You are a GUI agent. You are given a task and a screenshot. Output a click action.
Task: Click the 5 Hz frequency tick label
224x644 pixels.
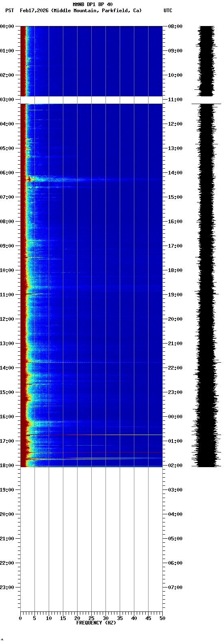pos(34,618)
